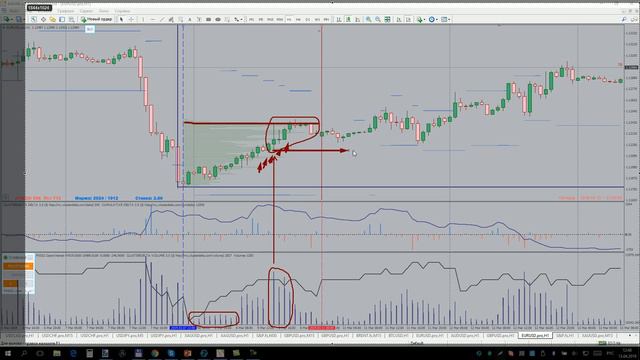Select the crosshair tool
The width and height of the screenshot is (640, 360).
[131, 19]
